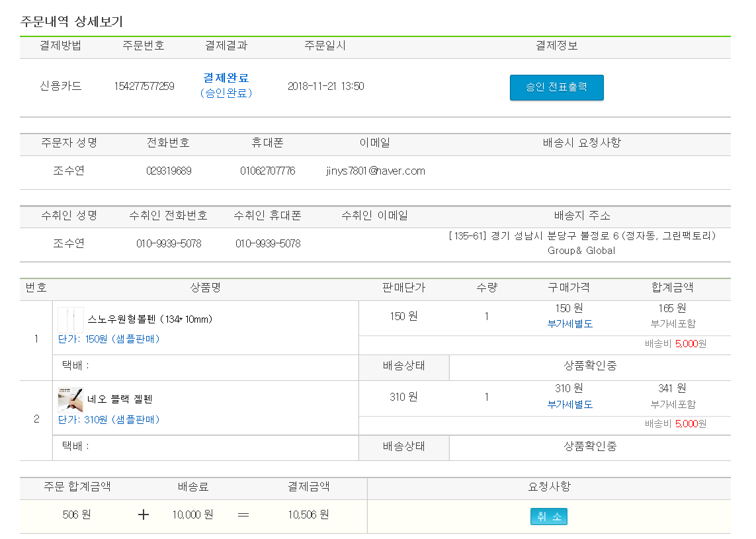Click the 506 원 order total
The height and width of the screenshot is (539, 756).
point(77,515)
